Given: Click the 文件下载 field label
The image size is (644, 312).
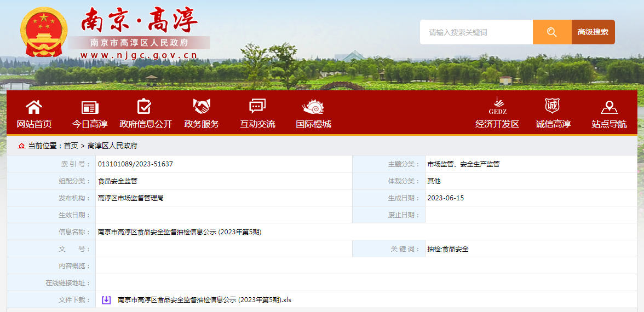Looking at the screenshot, I should [74, 300].
